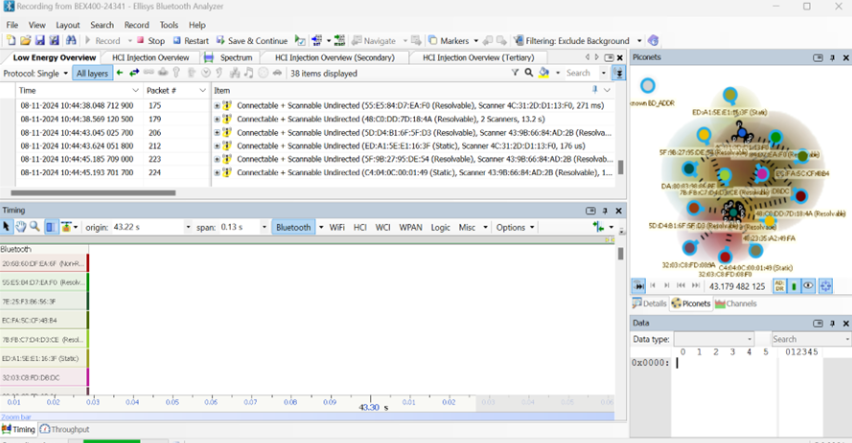
Task: Toggle WiFi display in Timing toolbar
Action: pos(337,227)
